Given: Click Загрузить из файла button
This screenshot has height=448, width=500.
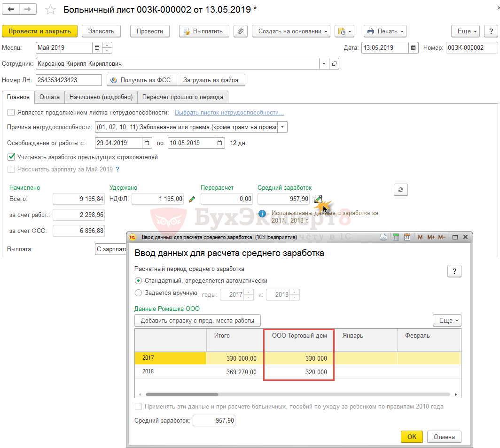Looking at the screenshot, I should (x=211, y=80).
